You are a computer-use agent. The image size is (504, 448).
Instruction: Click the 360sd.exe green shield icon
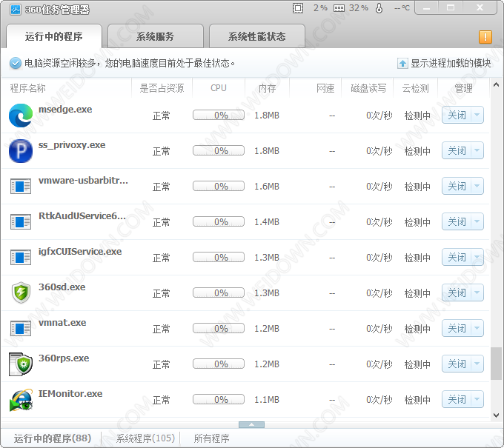[21, 292]
